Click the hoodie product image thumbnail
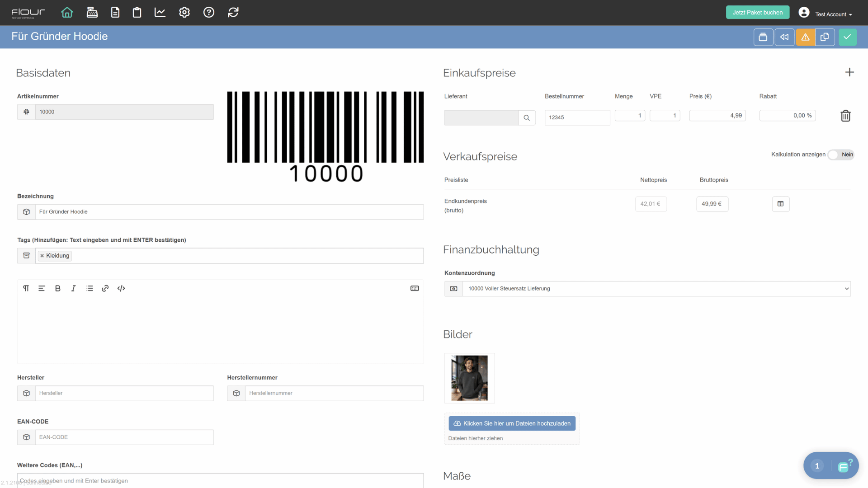The height and width of the screenshot is (488, 868). (x=469, y=378)
